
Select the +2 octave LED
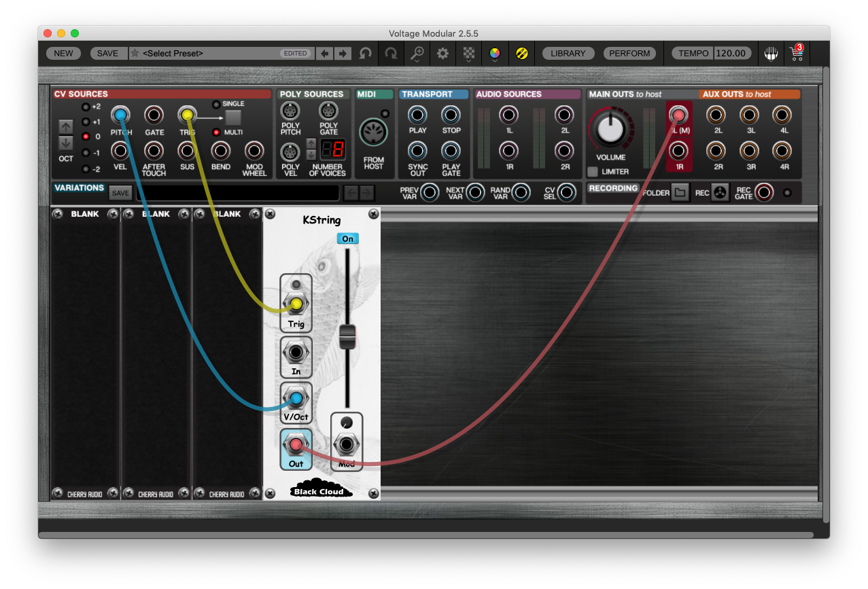pyautogui.click(x=86, y=107)
